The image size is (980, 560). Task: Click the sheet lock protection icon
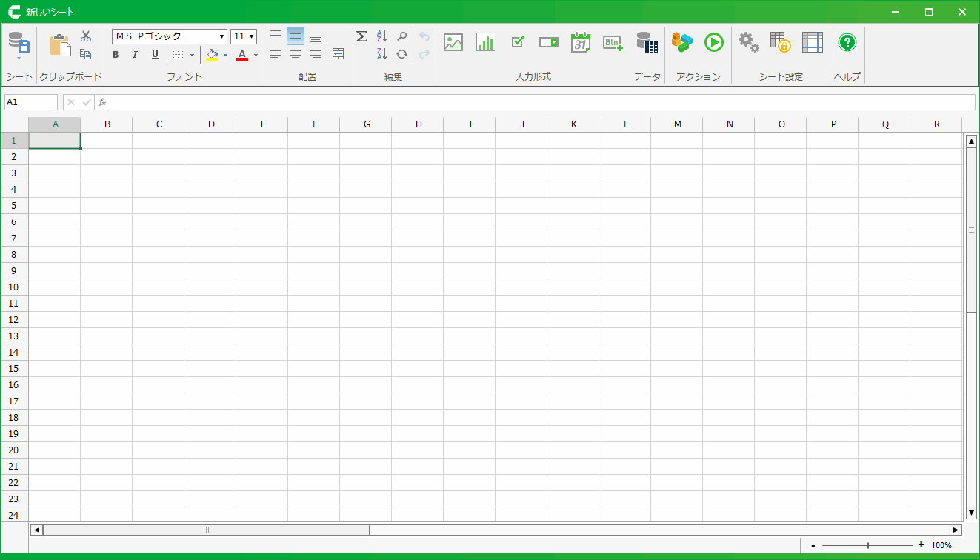[x=780, y=42]
